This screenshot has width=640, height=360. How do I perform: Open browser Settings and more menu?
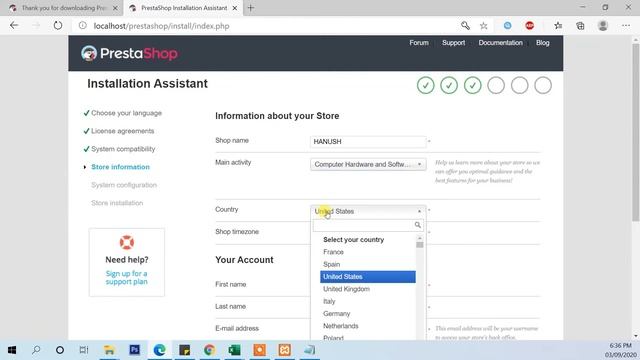[626, 25]
